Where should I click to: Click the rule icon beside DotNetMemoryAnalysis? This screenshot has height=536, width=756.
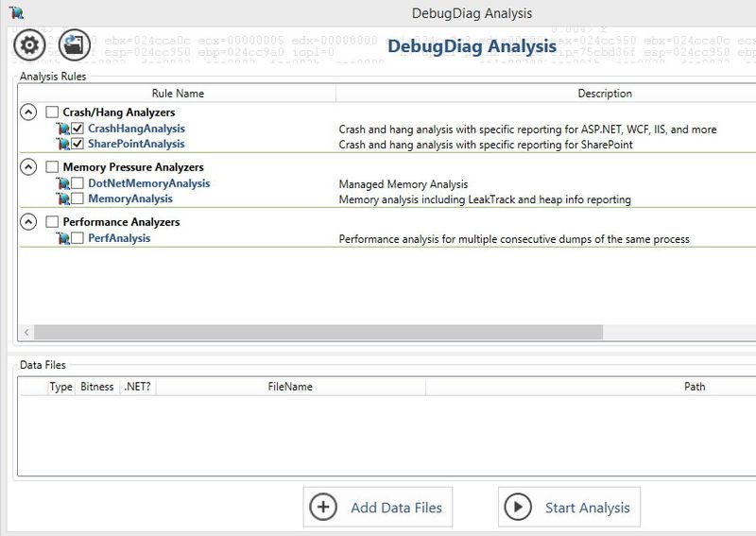62,183
